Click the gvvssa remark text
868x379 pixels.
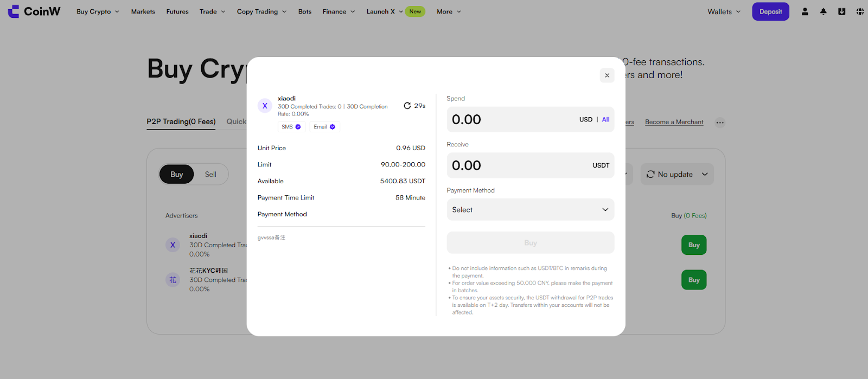point(271,237)
